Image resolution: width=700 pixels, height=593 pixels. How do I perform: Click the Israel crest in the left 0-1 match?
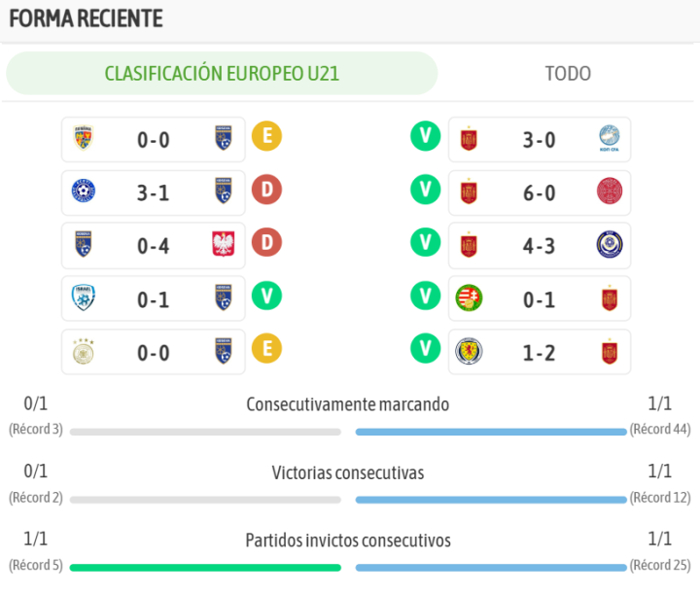(84, 298)
